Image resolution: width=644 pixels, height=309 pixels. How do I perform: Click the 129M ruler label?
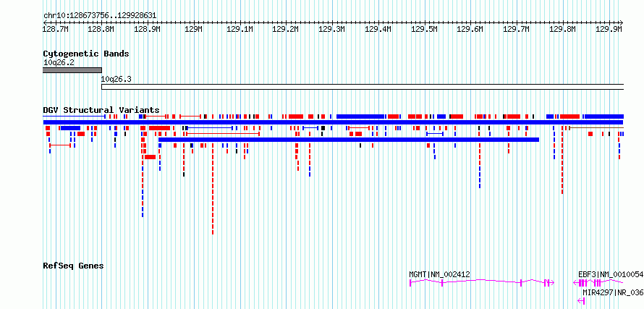pyautogui.click(x=193, y=29)
